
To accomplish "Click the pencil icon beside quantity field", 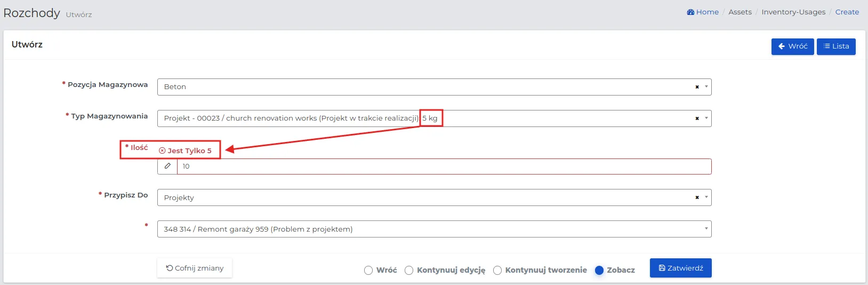I will tap(167, 166).
